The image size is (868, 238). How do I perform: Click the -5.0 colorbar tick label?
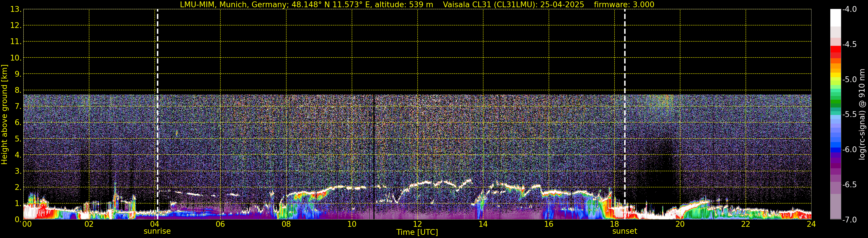click(849, 80)
